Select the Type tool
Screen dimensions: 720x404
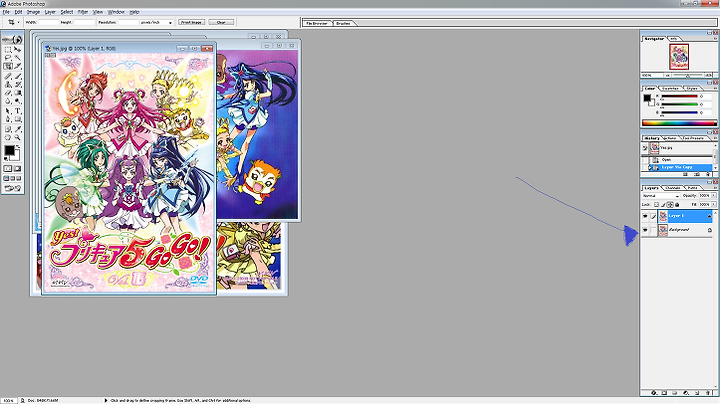[x=18, y=111]
